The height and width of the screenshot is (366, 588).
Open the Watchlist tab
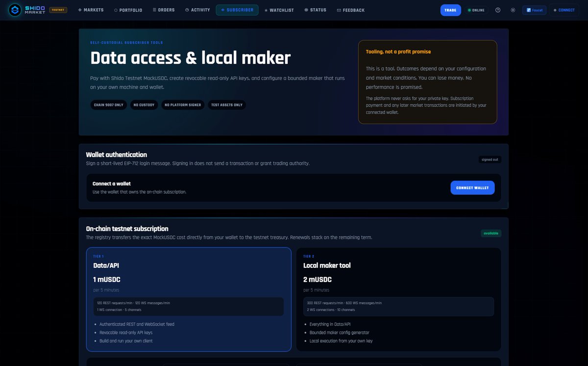(x=279, y=10)
